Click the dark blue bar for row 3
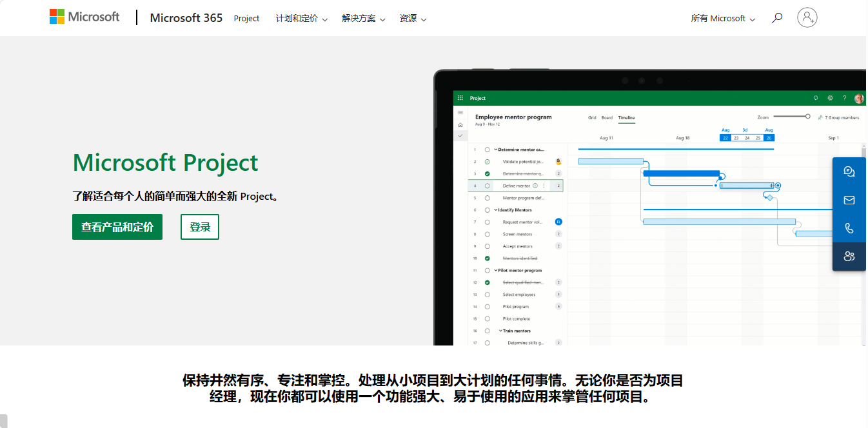868x428 pixels. coord(681,173)
